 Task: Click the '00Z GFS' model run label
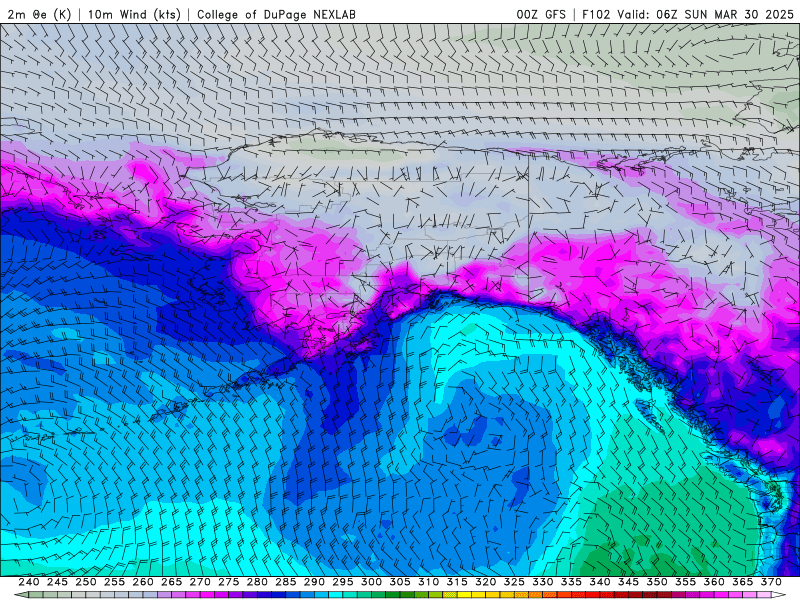point(541,15)
